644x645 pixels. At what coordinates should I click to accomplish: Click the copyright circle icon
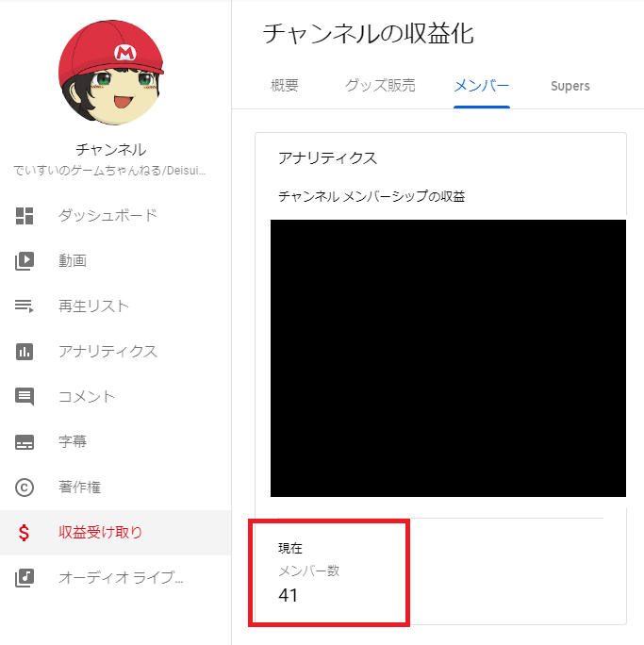pyautogui.click(x=25, y=488)
